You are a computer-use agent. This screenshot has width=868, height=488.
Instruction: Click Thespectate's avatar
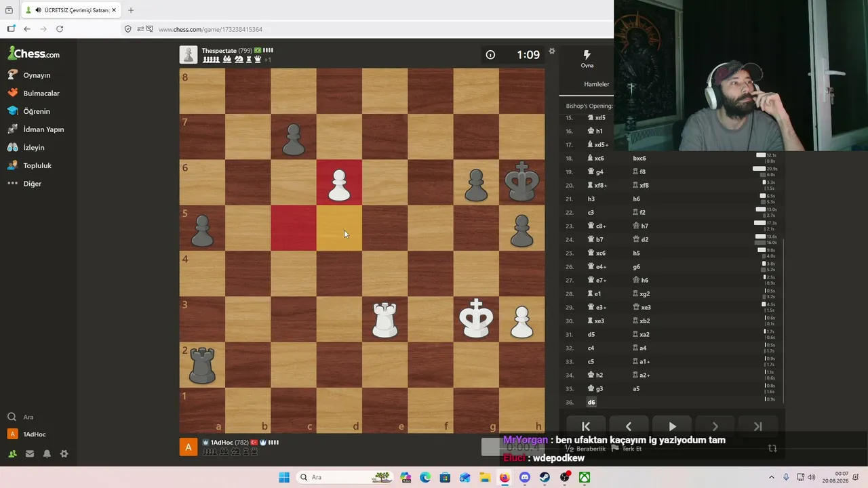[x=189, y=55]
